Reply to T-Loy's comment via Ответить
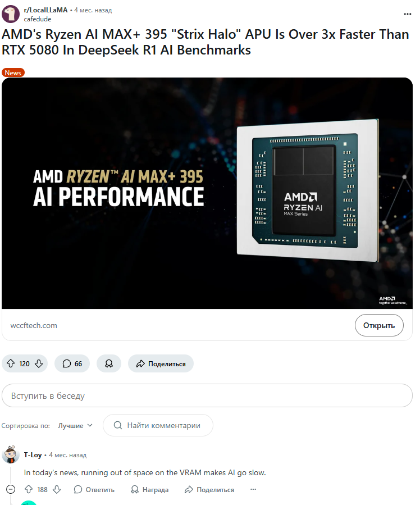Image resolution: width=420 pixels, height=505 pixels. (94, 489)
